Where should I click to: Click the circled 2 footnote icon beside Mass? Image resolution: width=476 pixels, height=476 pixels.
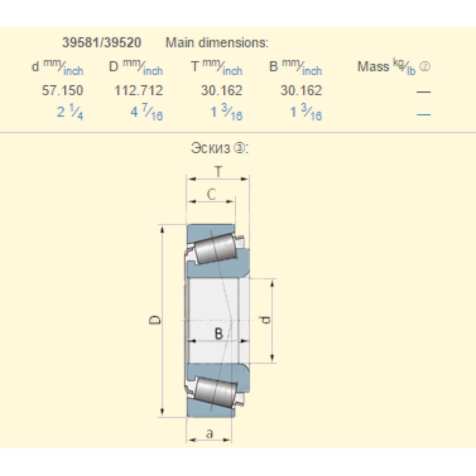[426, 67]
